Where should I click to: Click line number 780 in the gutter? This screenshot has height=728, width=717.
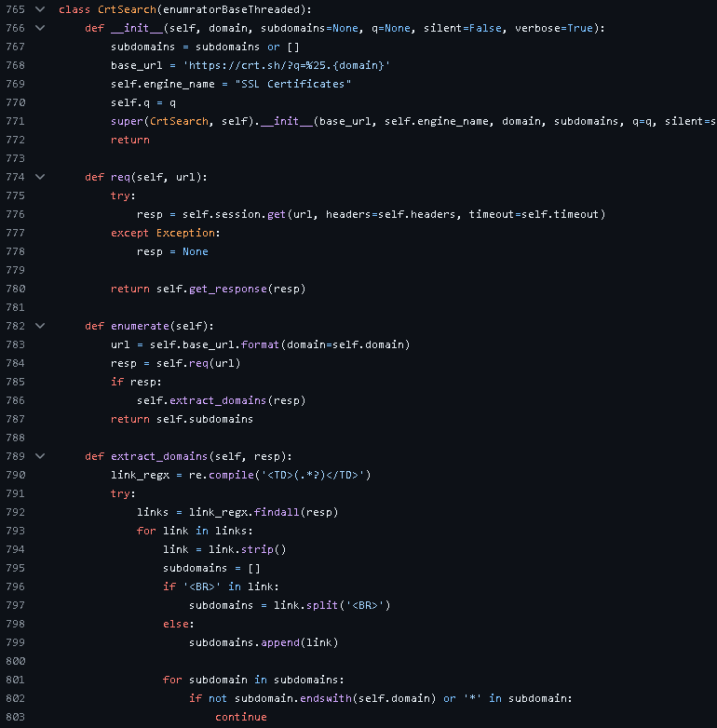(15, 289)
